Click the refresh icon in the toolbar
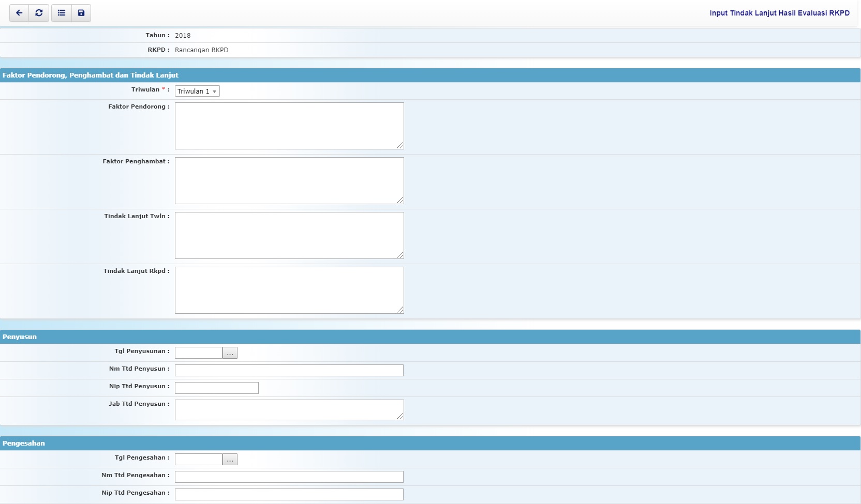The image size is (861, 504). [39, 13]
